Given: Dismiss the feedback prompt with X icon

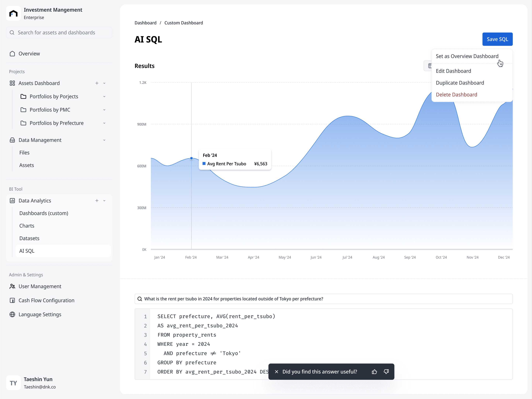Looking at the screenshot, I should (x=277, y=371).
